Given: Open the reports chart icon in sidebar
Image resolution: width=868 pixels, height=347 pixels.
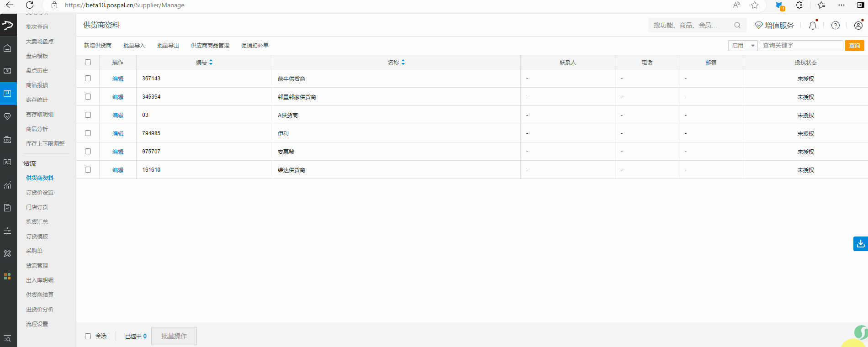Looking at the screenshot, I should pos(8,185).
